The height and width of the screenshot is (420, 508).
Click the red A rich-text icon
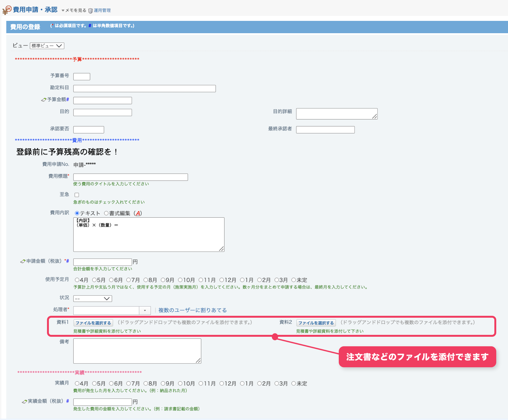(x=138, y=213)
